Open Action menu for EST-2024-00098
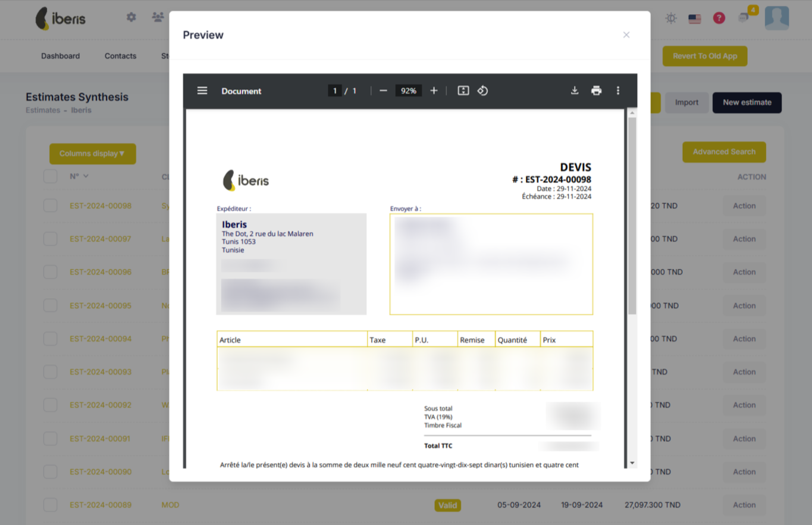The height and width of the screenshot is (525, 812). click(x=744, y=206)
